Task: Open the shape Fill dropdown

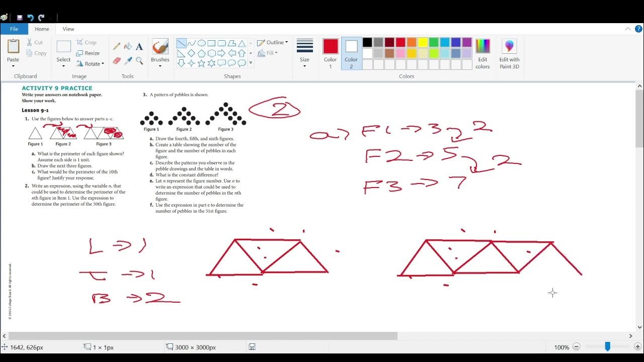Action: (x=267, y=53)
